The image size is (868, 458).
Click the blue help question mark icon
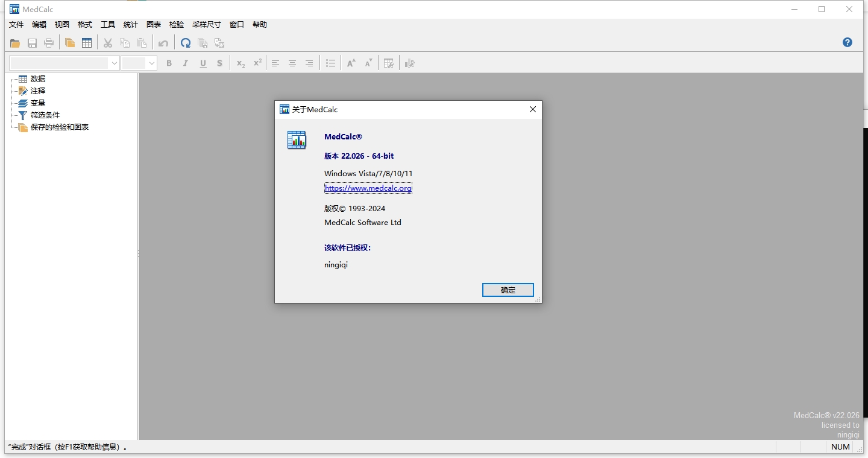click(x=847, y=42)
